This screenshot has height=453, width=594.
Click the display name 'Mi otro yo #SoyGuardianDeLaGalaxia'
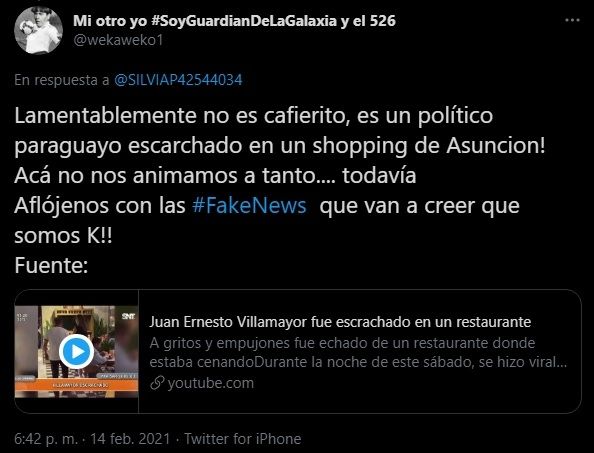coord(205,20)
